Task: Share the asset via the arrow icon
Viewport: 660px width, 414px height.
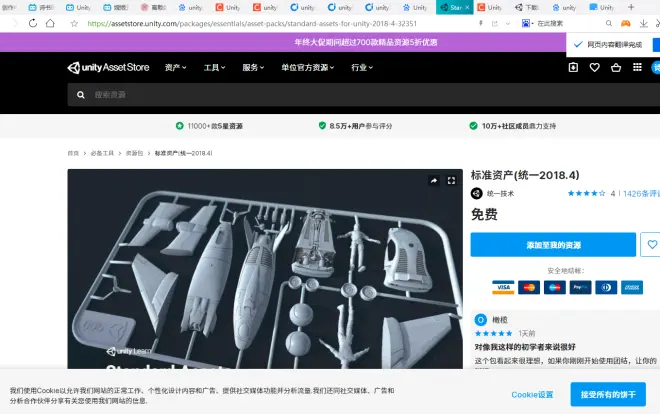Action: tap(434, 181)
